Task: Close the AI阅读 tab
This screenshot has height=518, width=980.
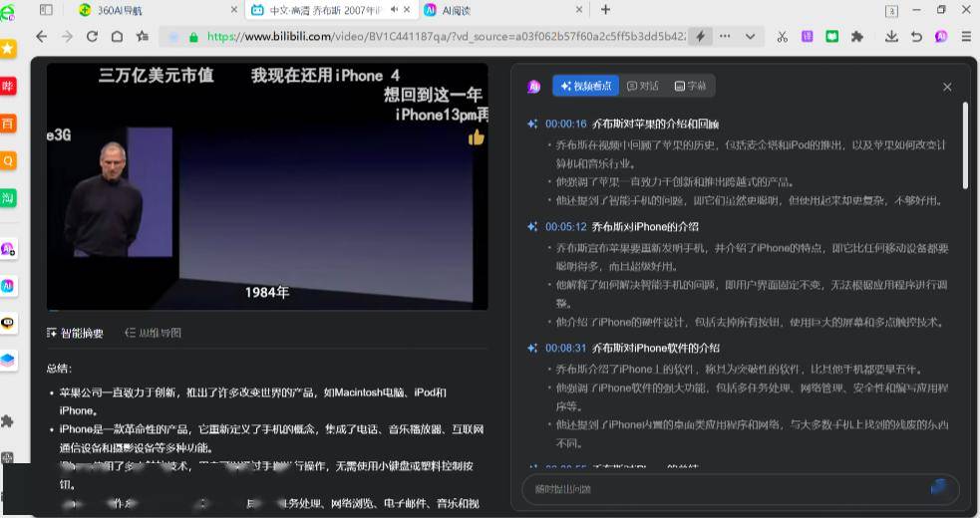Action: (x=579, y=9)
